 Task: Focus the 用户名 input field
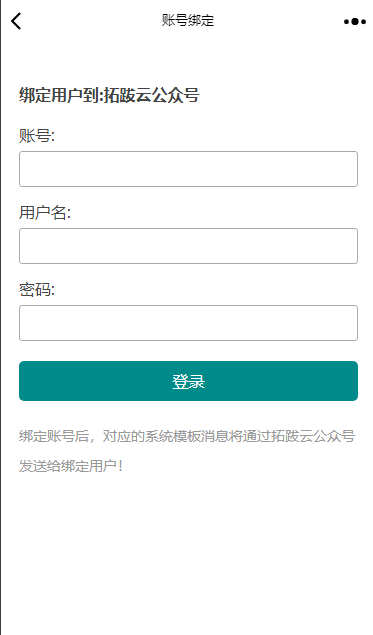(188, 246)
